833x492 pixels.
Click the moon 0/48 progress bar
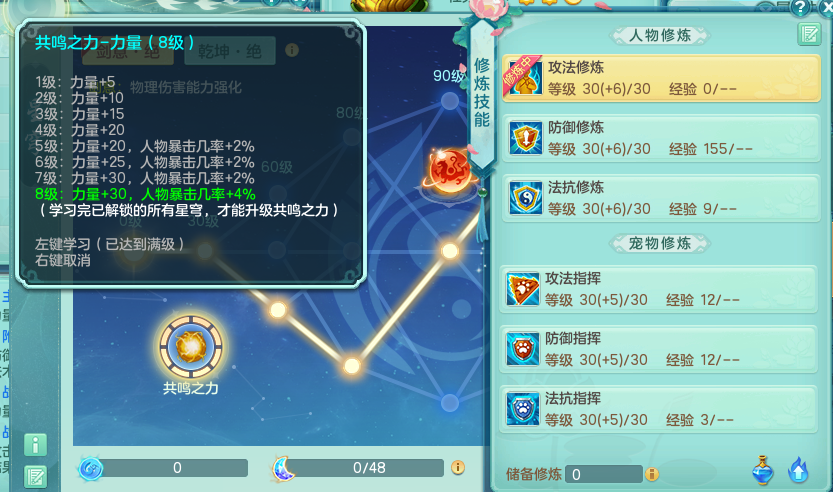[x=359, y=468]
